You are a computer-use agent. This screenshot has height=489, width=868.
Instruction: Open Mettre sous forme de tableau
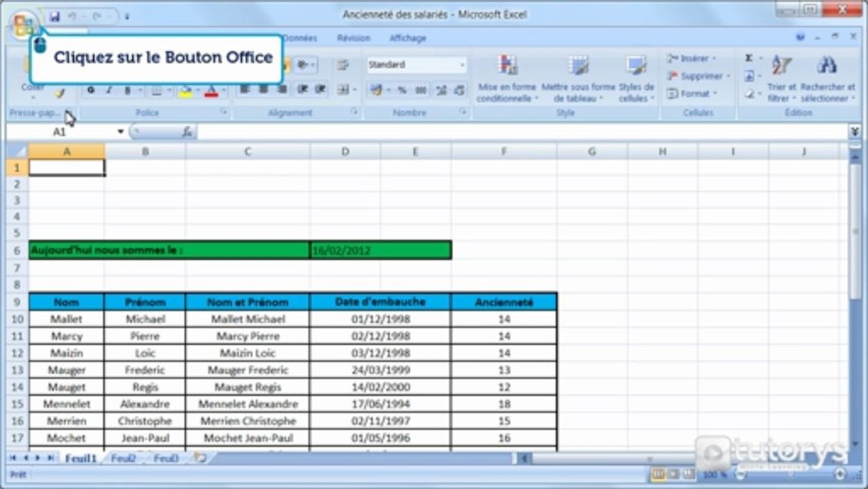[578, 78]
